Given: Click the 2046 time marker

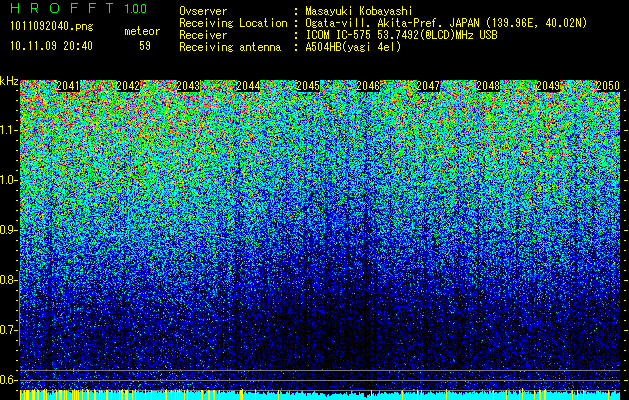Looking at the screenshot, I should point(368,86).
